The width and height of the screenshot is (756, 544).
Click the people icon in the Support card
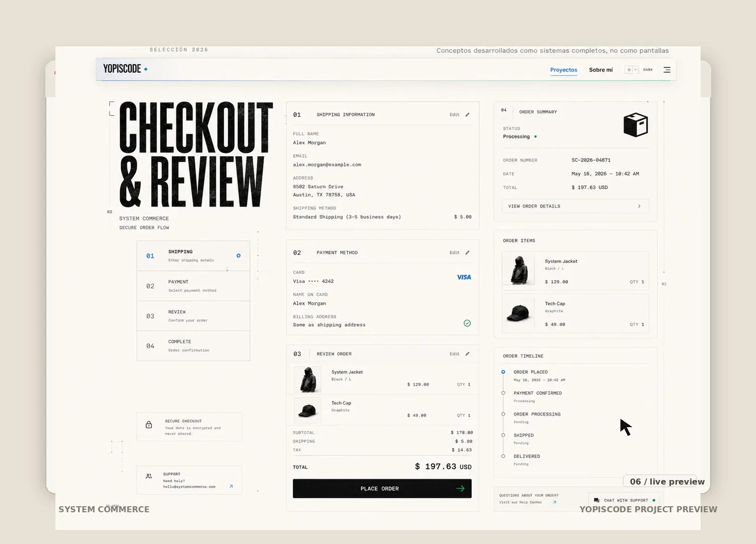pyautogui.click(x=149, y=476)
